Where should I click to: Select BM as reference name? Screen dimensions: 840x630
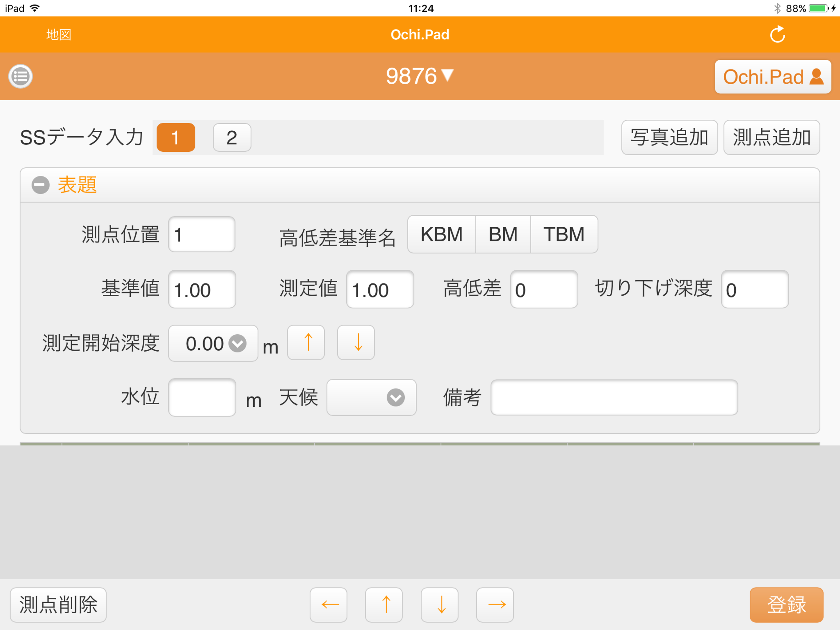click(503, 234)
